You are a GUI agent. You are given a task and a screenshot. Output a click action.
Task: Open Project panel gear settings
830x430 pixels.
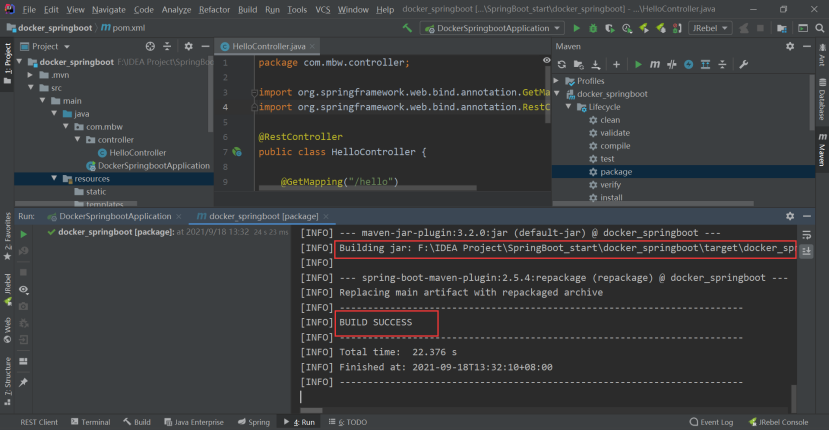188,47
